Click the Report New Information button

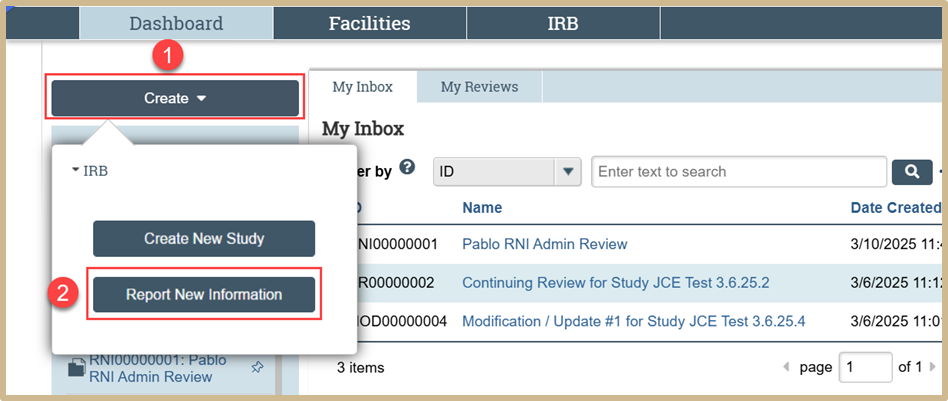tap(204, 295)
